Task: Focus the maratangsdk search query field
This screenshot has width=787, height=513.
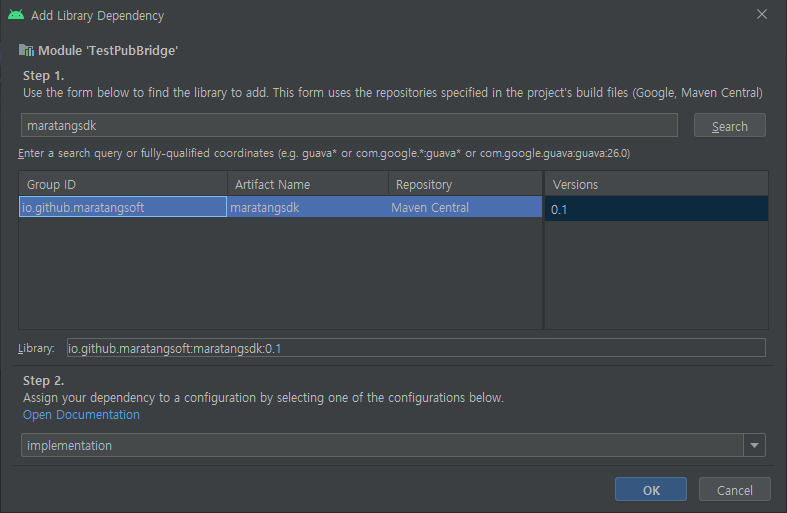Action: click(x=349, y=125)
